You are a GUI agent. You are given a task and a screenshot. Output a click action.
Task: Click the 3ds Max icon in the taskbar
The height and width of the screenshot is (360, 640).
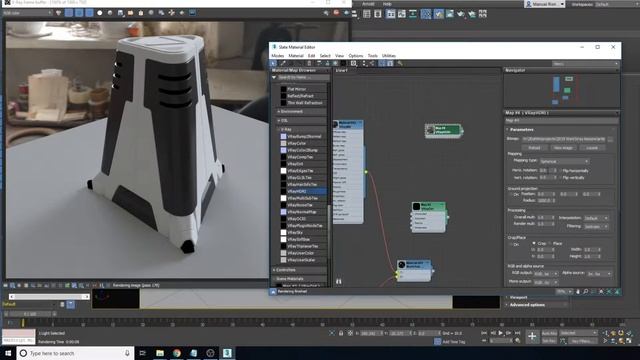coord(227,353)
